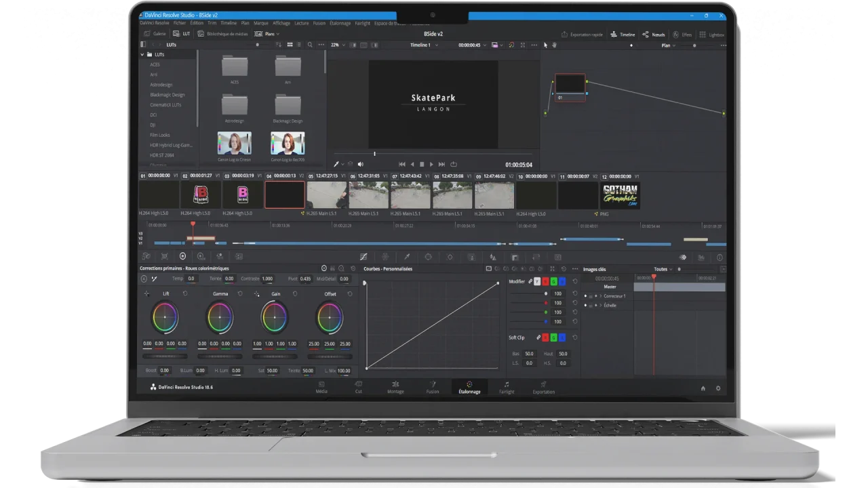Open the Plan dropdown above node editor
The height and width of the screenshot is (488, 868).
[668, 45]
